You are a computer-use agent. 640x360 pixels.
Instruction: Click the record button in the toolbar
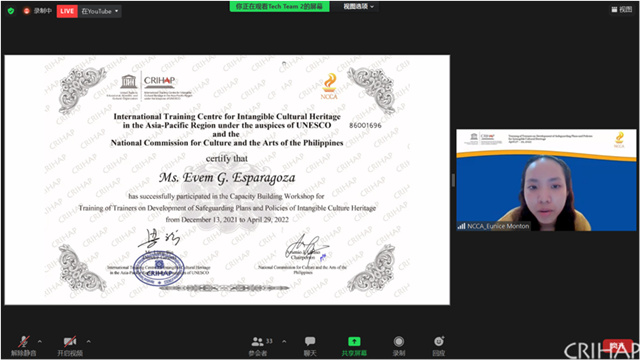pyautogui.click(x=399, y=345)
